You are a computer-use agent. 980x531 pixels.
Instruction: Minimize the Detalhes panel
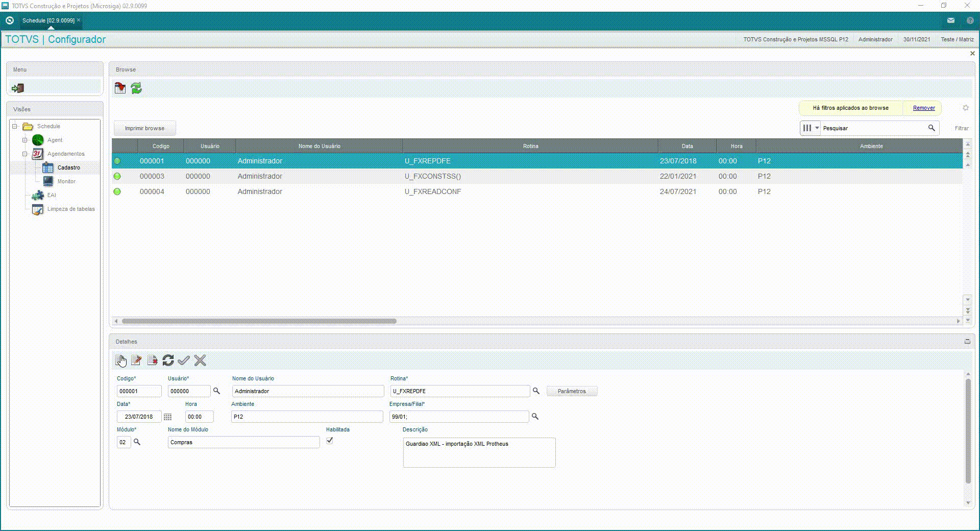tap(967, 341)
